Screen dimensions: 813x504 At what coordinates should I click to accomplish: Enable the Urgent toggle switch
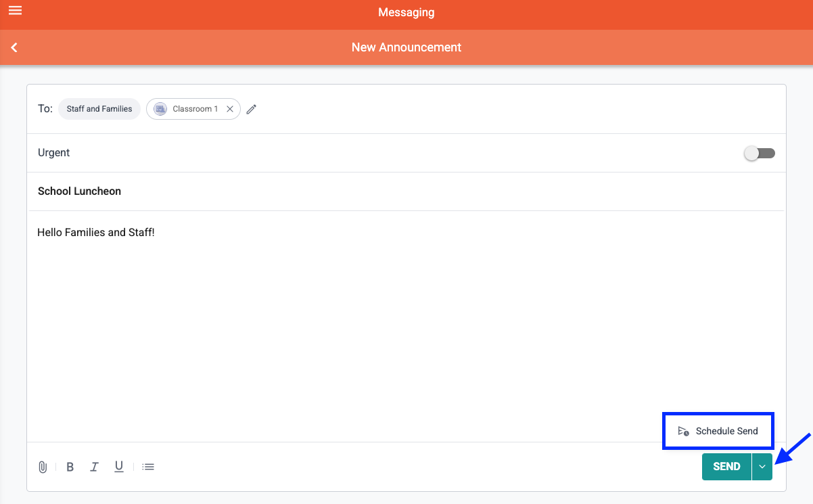click(759, 154)
